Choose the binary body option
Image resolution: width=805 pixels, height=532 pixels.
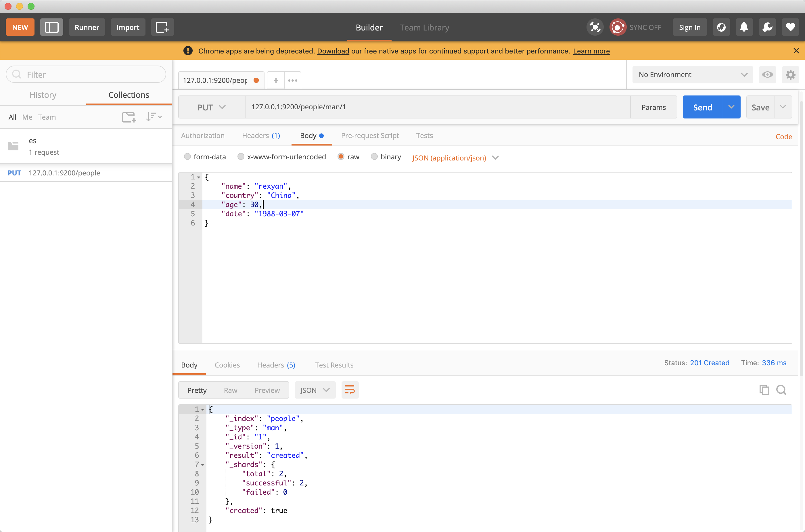pos(374,157)
